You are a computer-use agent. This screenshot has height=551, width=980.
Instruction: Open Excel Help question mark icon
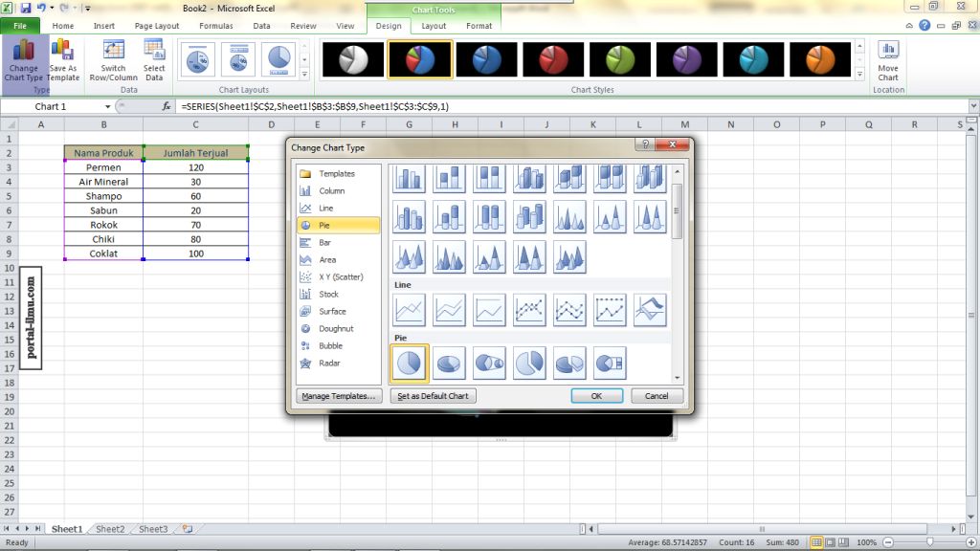click(924, 26)
